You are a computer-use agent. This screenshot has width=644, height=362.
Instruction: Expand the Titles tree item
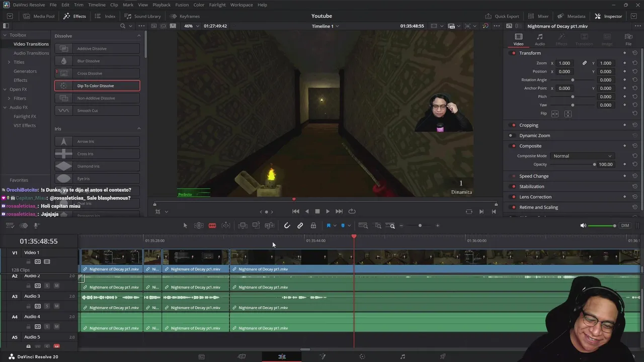pyautogui.click(x=9, y=62)
